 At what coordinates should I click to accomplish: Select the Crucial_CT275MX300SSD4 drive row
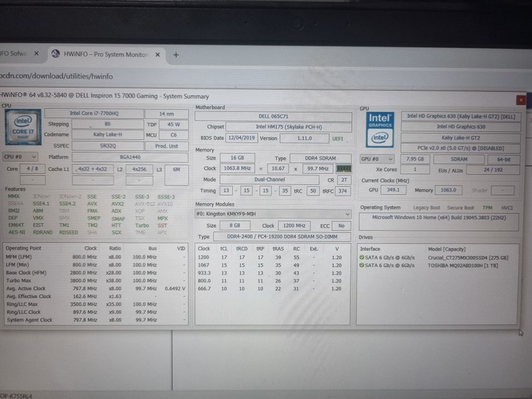437,258
